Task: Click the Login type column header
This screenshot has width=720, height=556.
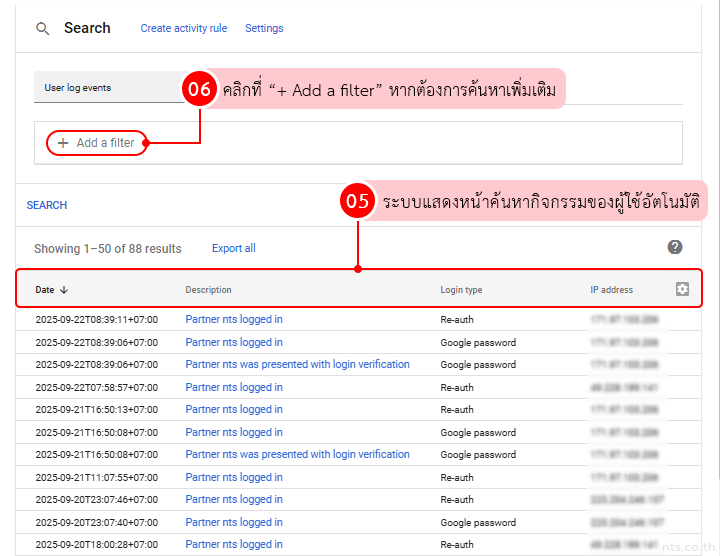Action: pos(461,290)
